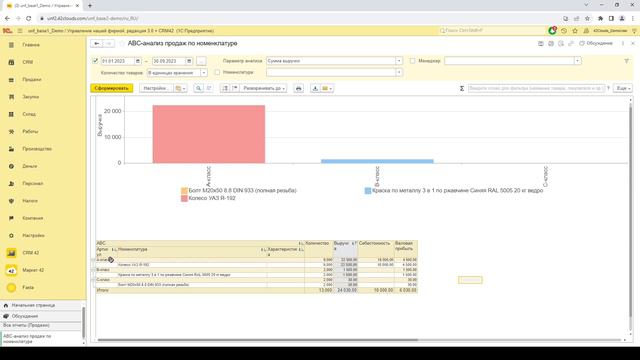Open the Настройки section in sidebar

pyautogui.click(x=33, y=236)
